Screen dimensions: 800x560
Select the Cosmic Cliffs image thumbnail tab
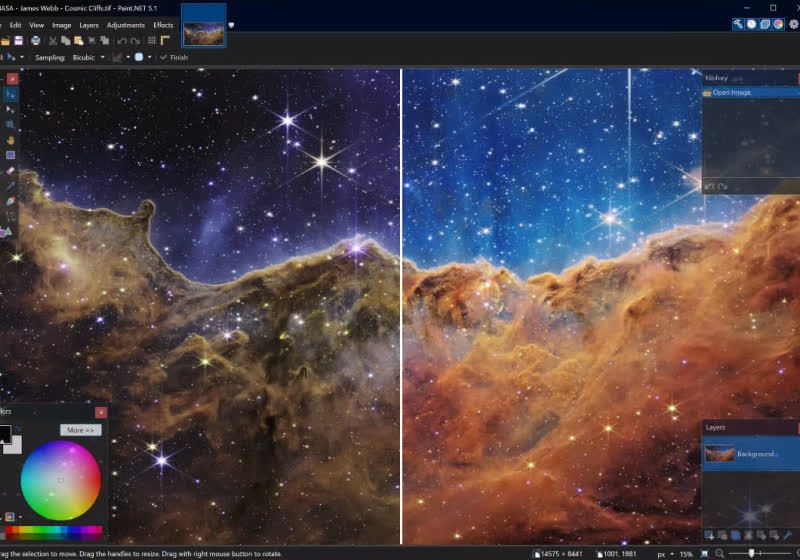click(204, 25)
